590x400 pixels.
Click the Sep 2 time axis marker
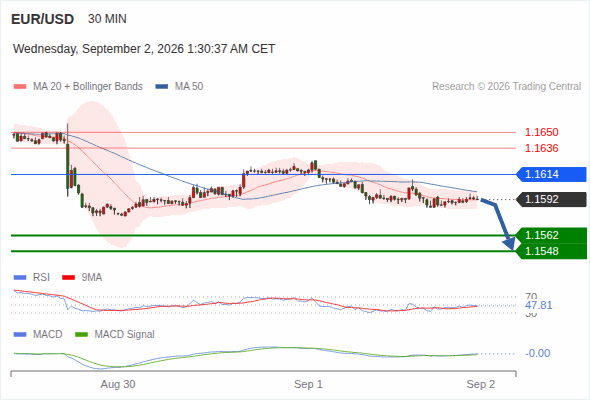[481, 384]
